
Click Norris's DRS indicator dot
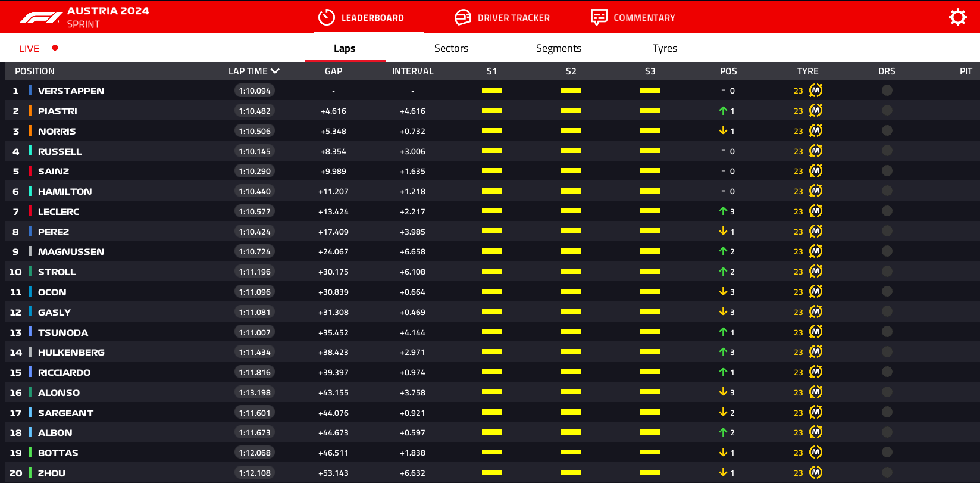(887, 131)
